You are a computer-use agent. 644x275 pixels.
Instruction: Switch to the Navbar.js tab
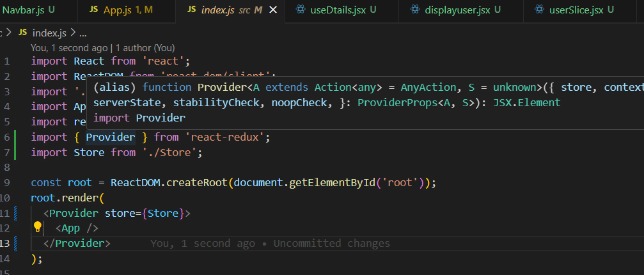click(x=29, y=10)
